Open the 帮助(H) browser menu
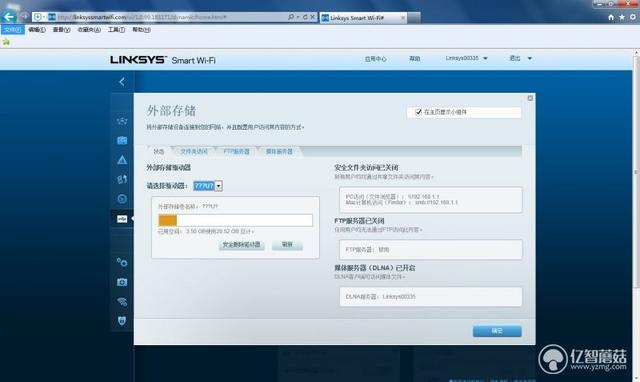This screenshot has width=640, height=382. point(141,30)
